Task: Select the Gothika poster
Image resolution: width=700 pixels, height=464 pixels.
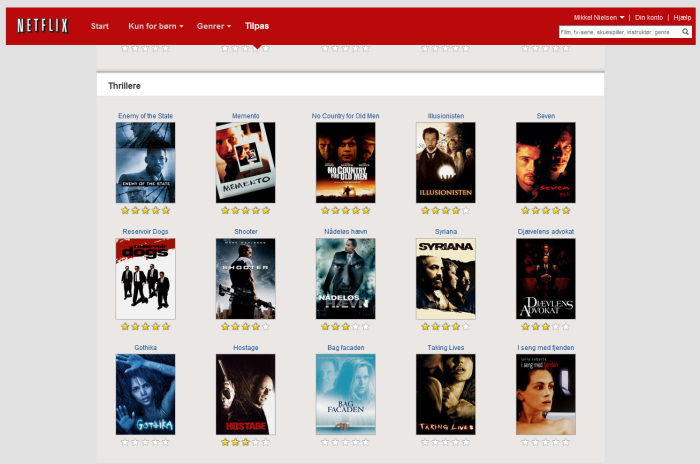Action: [x=146, y=394]
